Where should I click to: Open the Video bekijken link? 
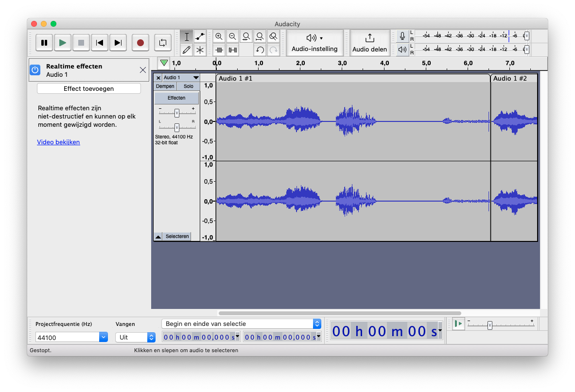58,142
